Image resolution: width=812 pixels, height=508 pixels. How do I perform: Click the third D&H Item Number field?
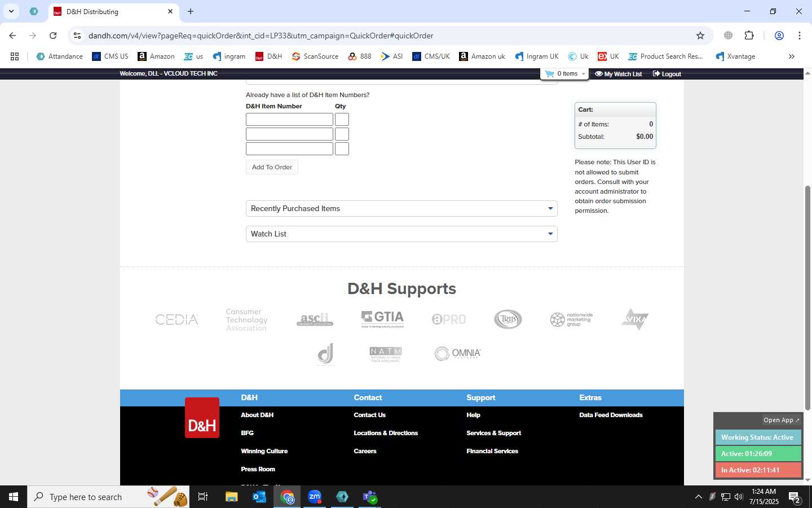[x=289, y=149]
